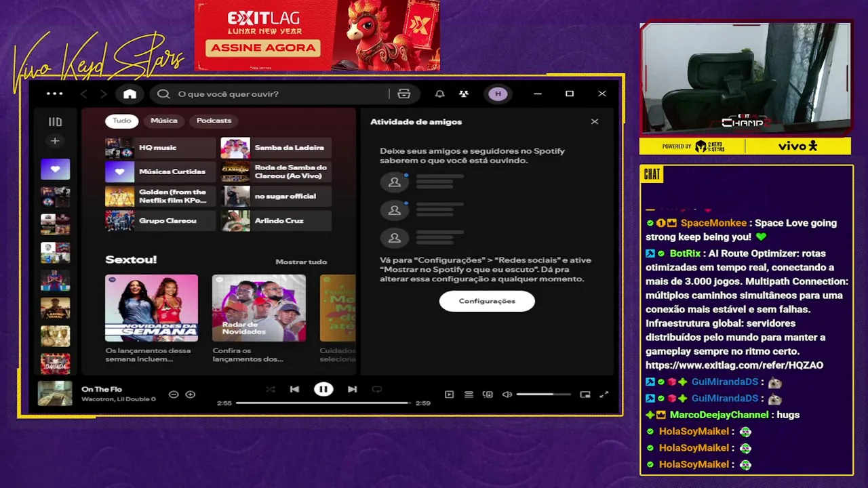Screen dimensions: 868x488
Task: Pause the current track
Action: (x=323, y=389)
